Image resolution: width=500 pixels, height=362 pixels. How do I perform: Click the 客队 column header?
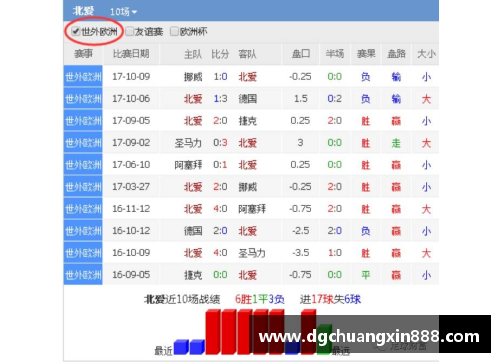coord(247,54)
